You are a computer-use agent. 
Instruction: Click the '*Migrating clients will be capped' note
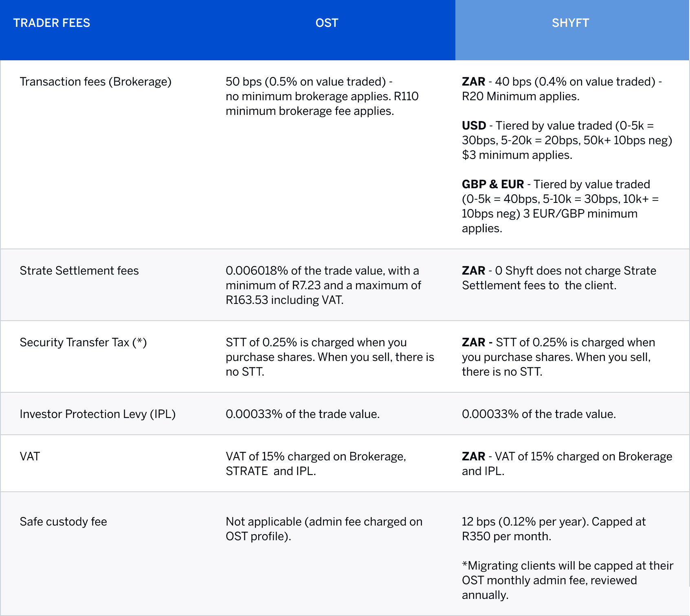pyautogui.click(x=568, y=580)
